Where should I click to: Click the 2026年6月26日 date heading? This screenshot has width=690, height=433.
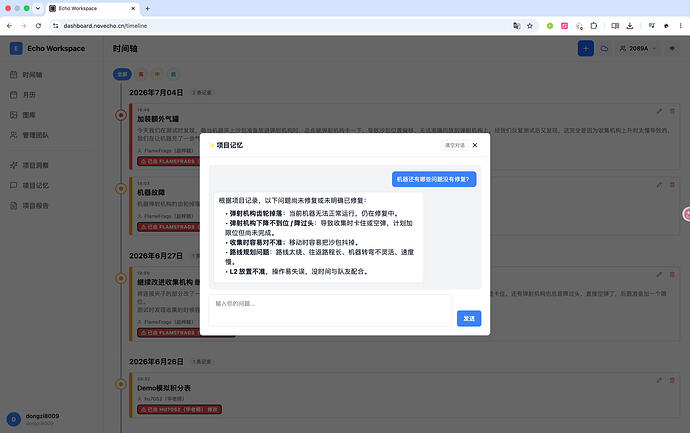[x=156, y=362]
